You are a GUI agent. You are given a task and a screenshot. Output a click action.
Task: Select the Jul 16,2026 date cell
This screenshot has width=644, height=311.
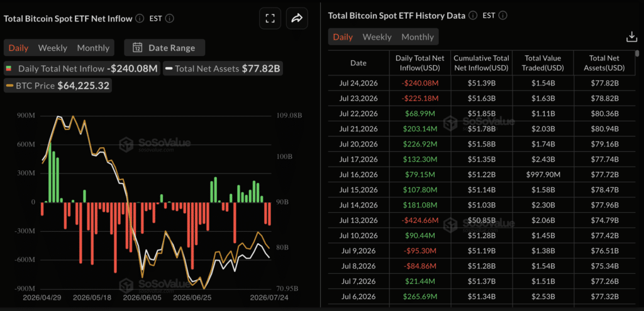(x=358, y=175)
